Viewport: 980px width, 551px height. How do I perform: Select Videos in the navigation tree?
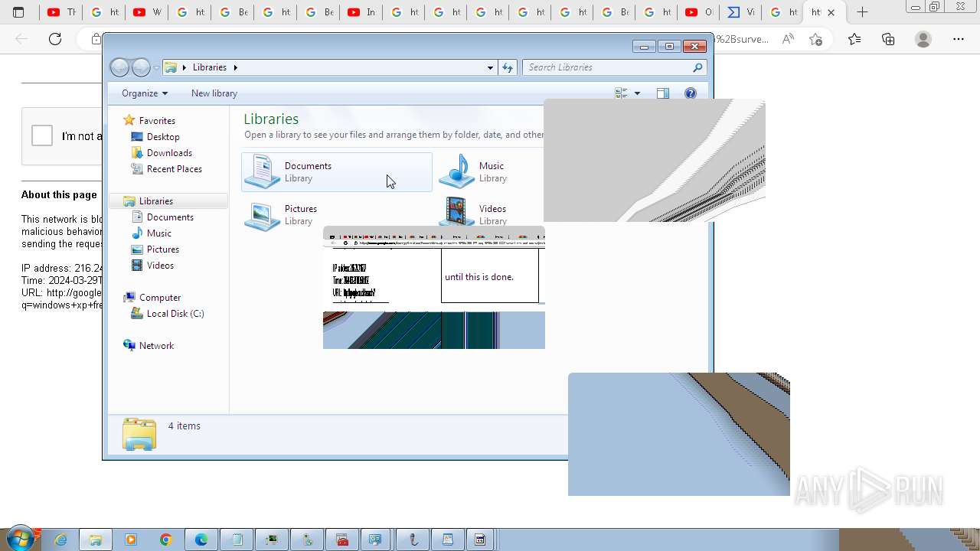(x=160, y=266)
